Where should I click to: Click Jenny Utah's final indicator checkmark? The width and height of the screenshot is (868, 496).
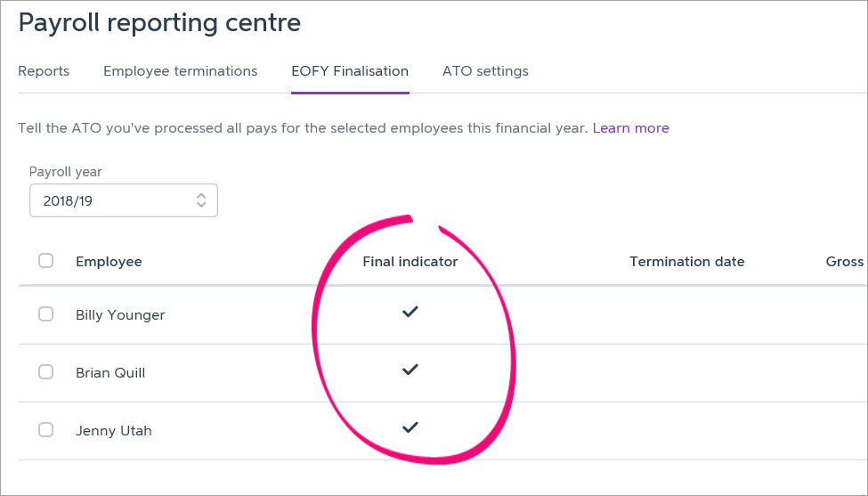tap(410, 428)
